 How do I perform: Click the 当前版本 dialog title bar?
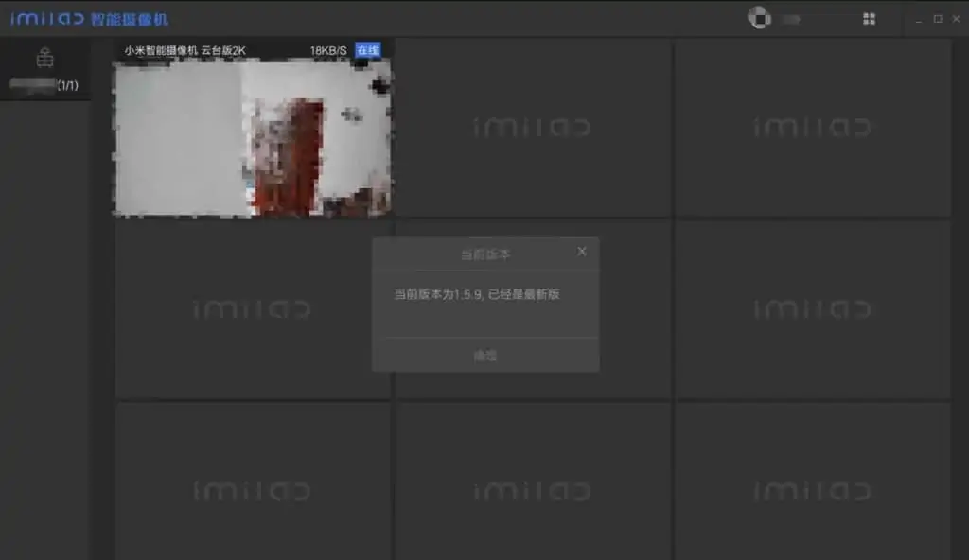(485, 252)
